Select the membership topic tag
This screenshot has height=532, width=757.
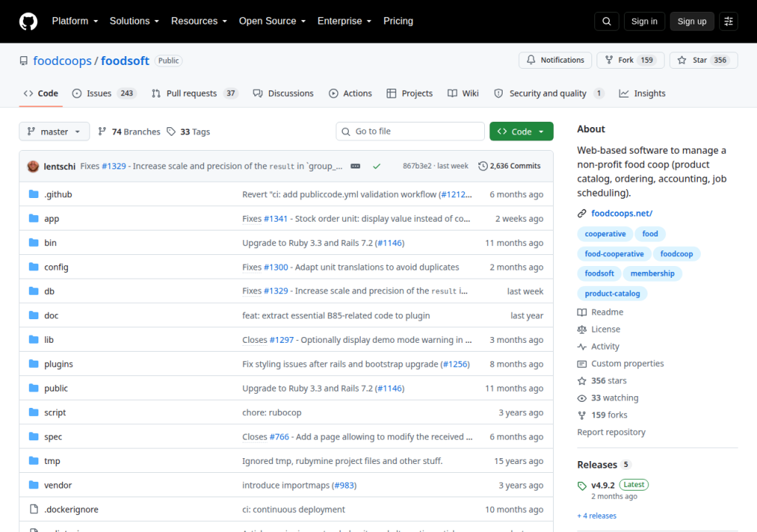(x=652, y=273)
